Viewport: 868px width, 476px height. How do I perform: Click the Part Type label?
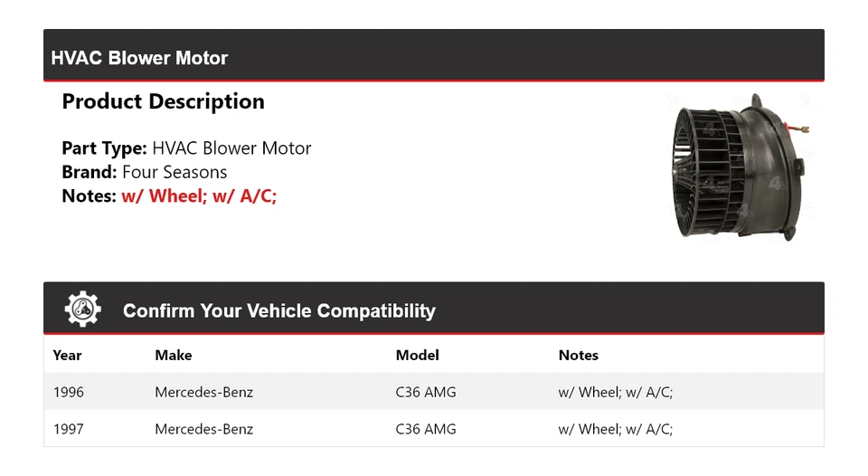click(x=104, y=148)
